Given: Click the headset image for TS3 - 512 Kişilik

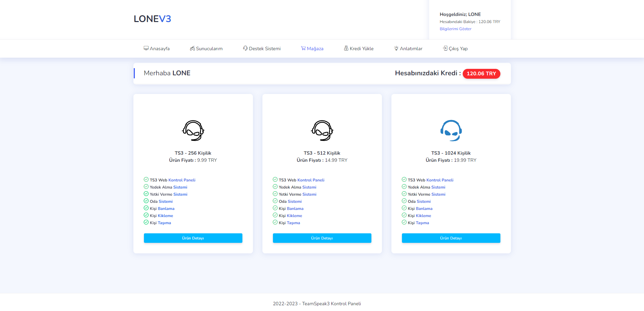Looking at the screenshot, I should coord(322,131).
